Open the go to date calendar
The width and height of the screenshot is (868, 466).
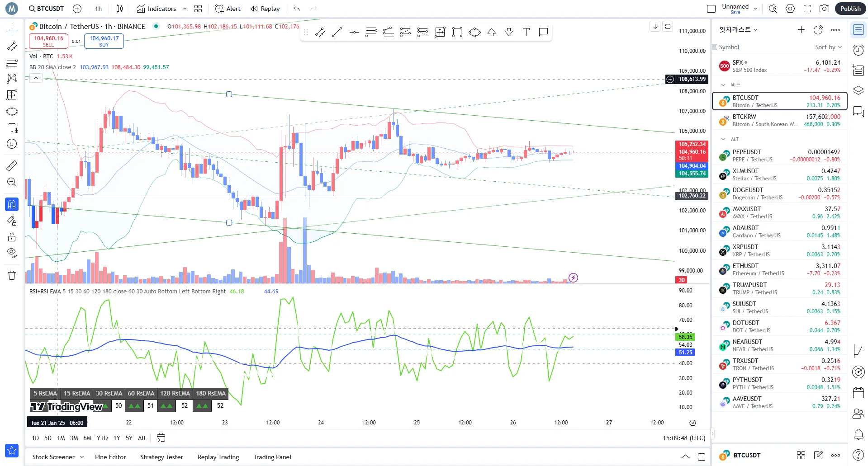click(161, 438)
